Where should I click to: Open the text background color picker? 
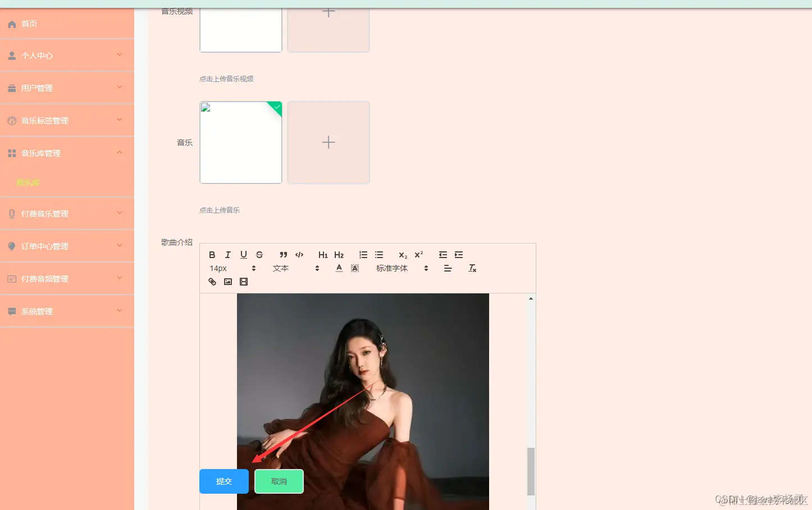point(355,268)
